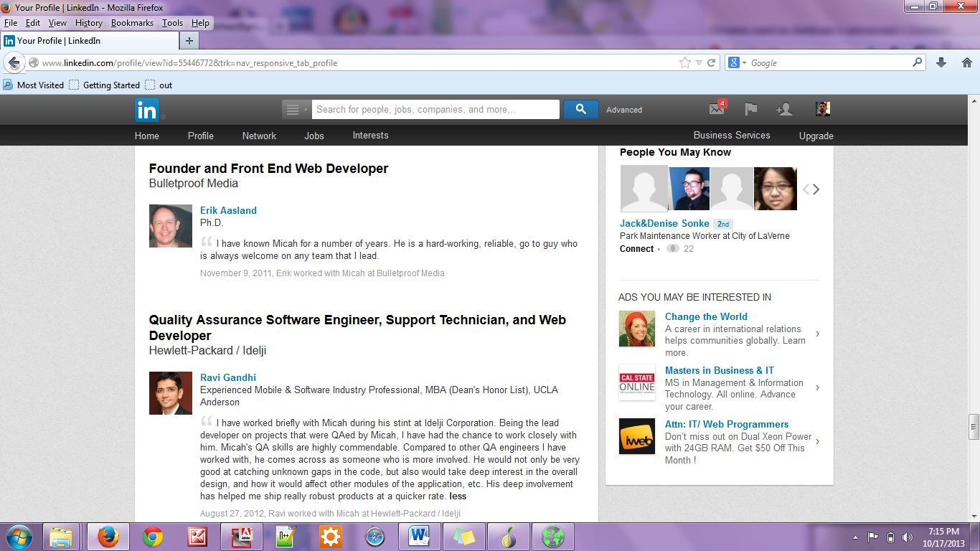Viewport: 980px width, 551px height.
Task: Open a new tab with plus button
Action: (189, 40)
